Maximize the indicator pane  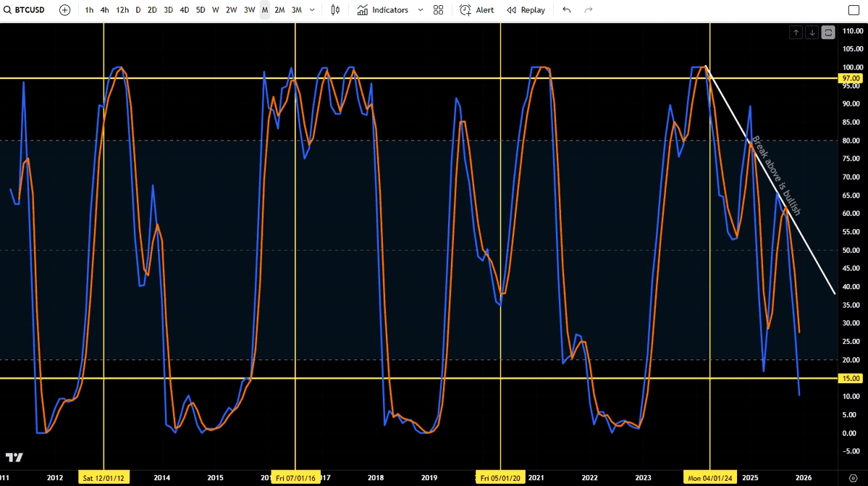pyautogui.click(x=828, y=33)
